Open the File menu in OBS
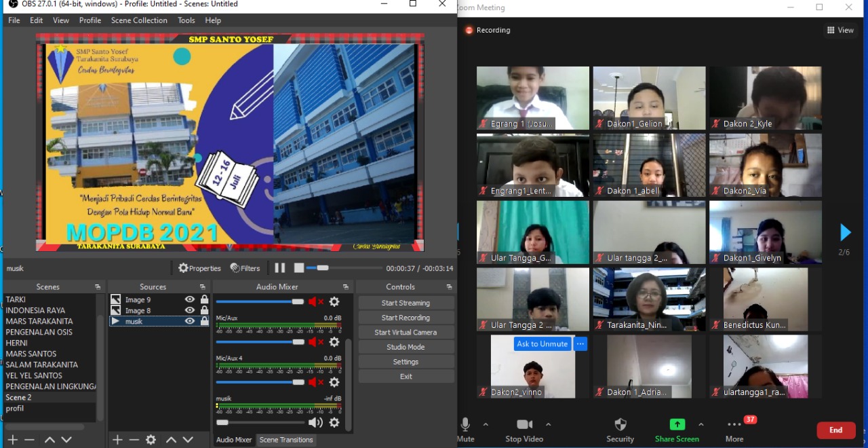Image resolution: width=868 pixels, height=448 pixels. 14,20
